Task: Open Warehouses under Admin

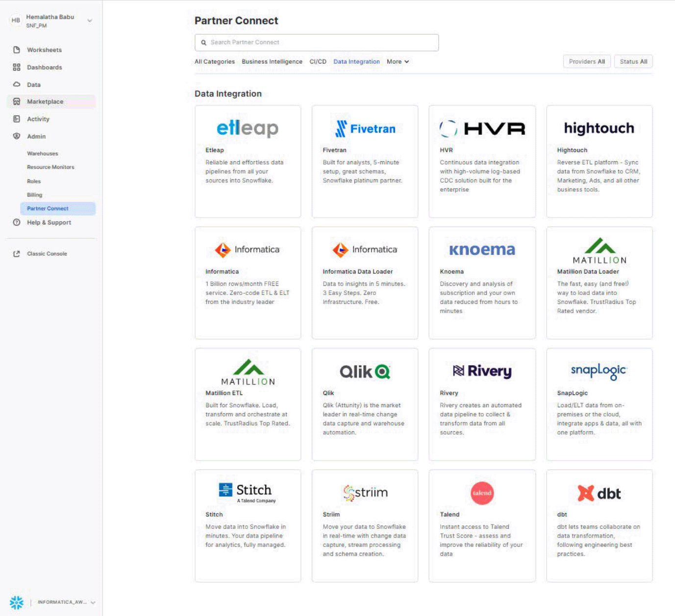Action: 43,154
